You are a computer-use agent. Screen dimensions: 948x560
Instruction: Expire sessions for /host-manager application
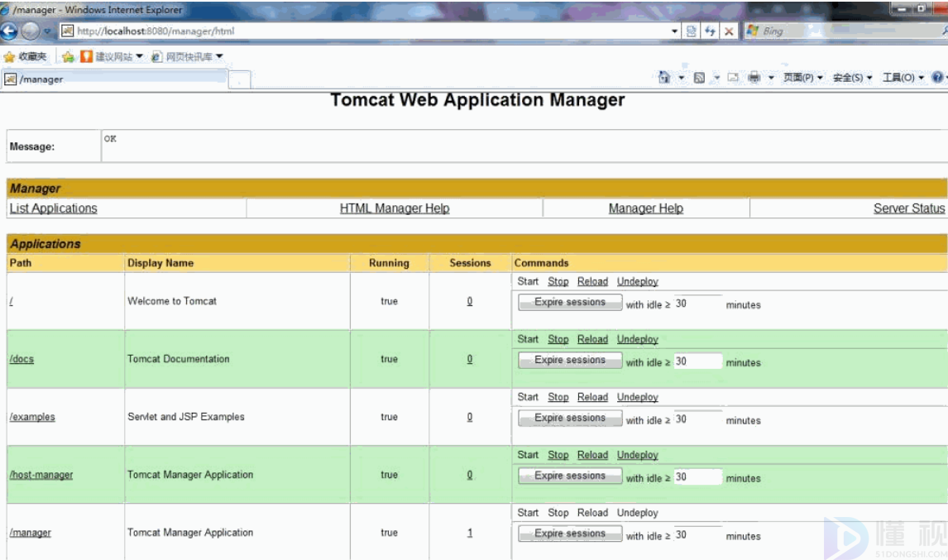(x=570, y=476)
